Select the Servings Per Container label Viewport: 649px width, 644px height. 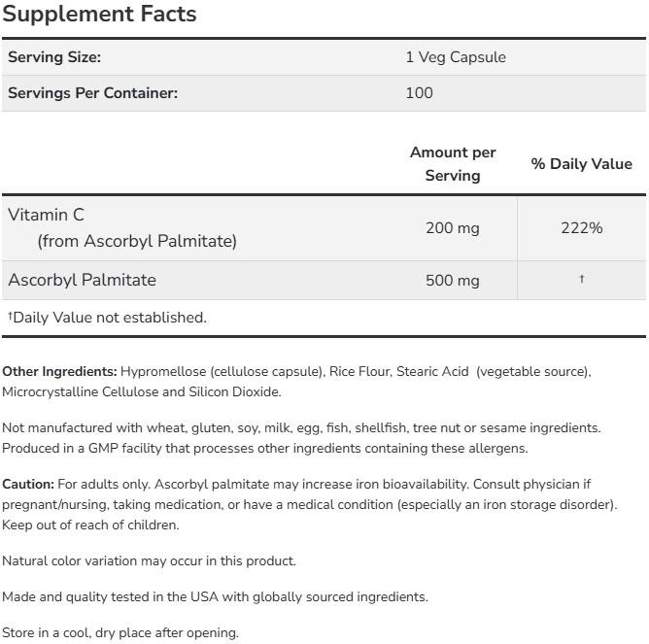point(93,93)
